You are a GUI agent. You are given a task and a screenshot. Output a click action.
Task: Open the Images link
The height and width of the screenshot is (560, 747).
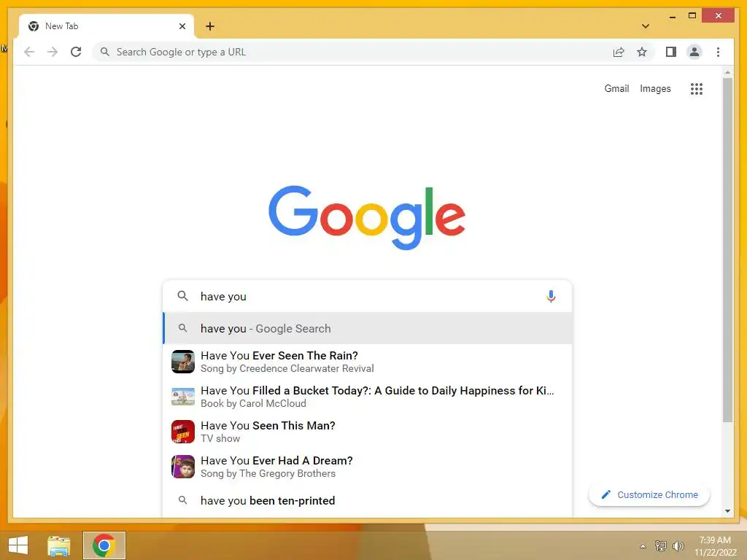pyautogui.click(x=655, y=88)
